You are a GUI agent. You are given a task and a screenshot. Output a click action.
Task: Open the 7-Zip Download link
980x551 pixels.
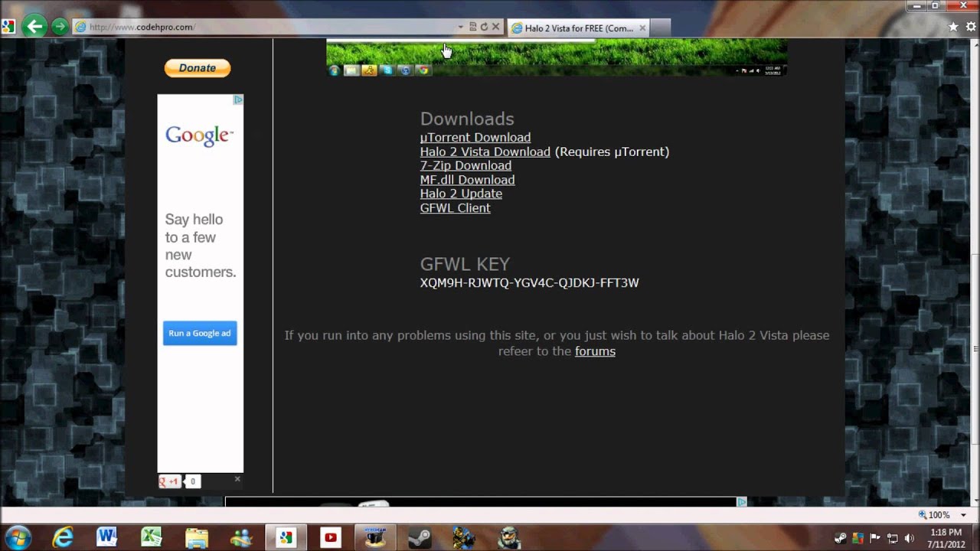pyautogui.click(x=465, y=166)
